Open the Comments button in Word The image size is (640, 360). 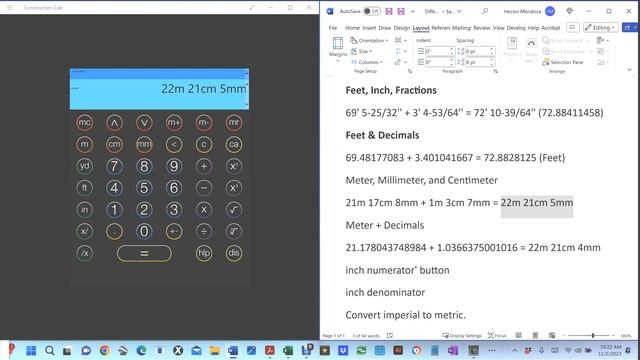[573, 27]
